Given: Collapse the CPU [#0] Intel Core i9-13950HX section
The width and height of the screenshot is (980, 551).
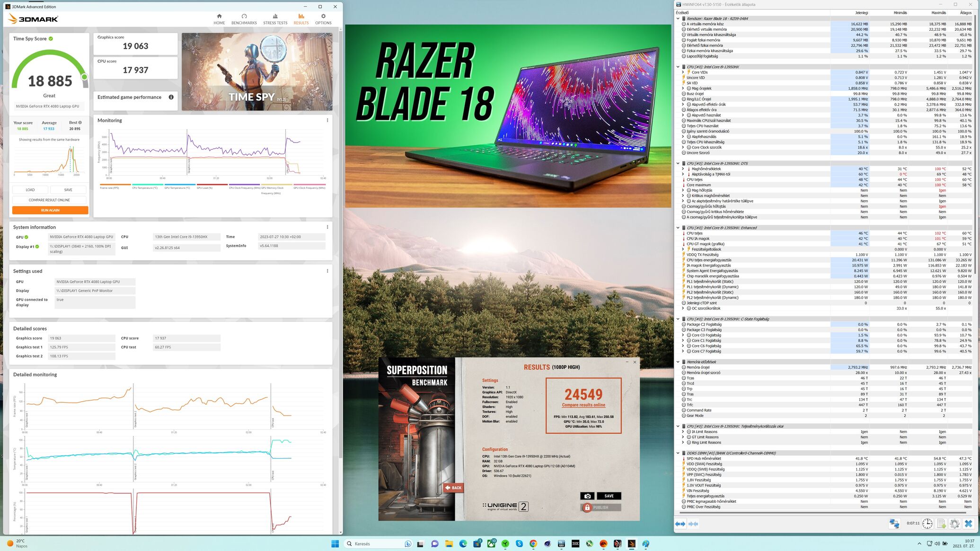Looking at the screenshot, I should pos(678,67).
